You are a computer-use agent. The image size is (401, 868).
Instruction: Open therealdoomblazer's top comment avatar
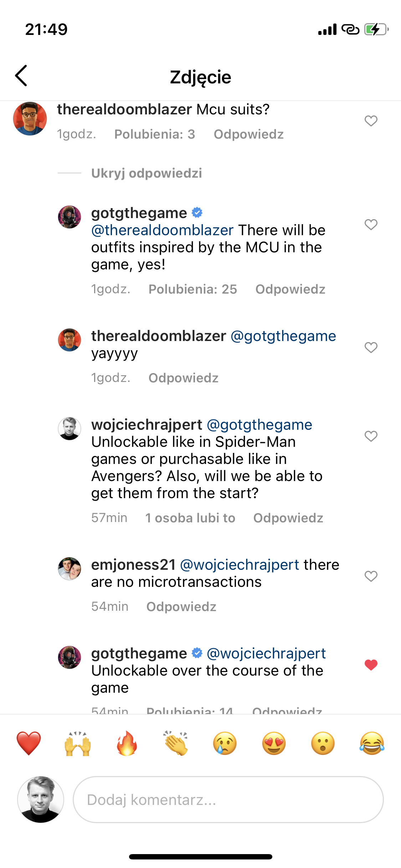pyautogui.click(x=30, y=119)
